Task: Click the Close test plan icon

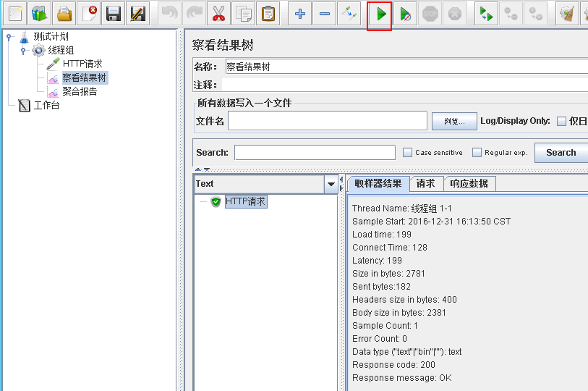Action: pos(89,14)
